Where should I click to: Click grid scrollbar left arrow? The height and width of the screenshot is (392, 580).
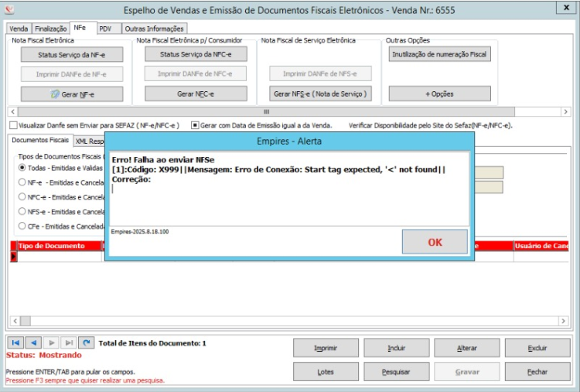point(15,321)
